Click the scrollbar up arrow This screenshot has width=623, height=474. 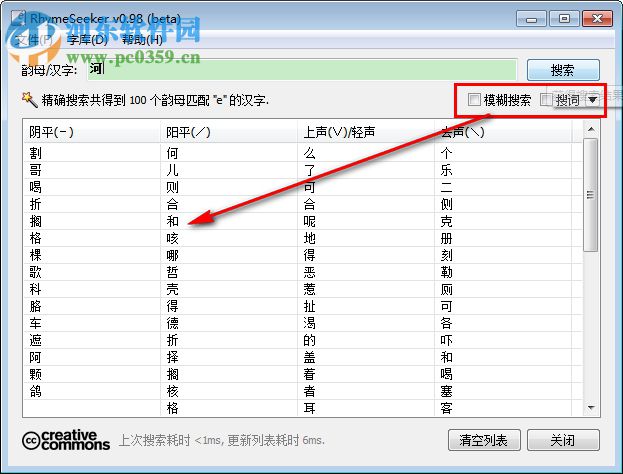coord(591,129)
